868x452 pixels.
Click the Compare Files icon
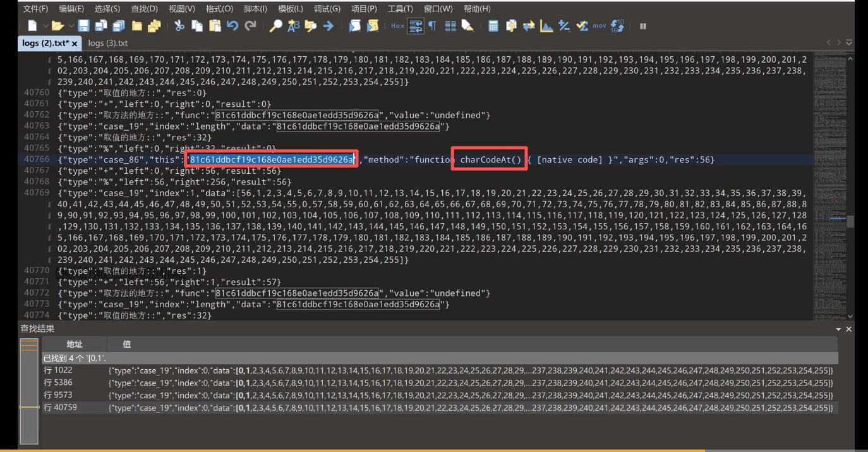click(x=511, y=26)
